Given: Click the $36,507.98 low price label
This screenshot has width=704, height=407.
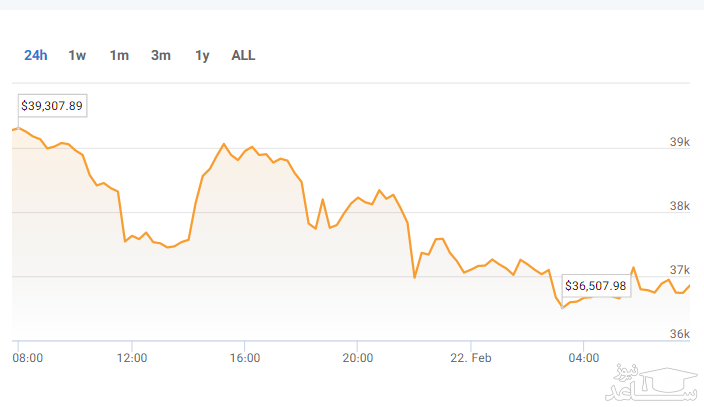Looking at the screenshot, I should pos(596,286).
